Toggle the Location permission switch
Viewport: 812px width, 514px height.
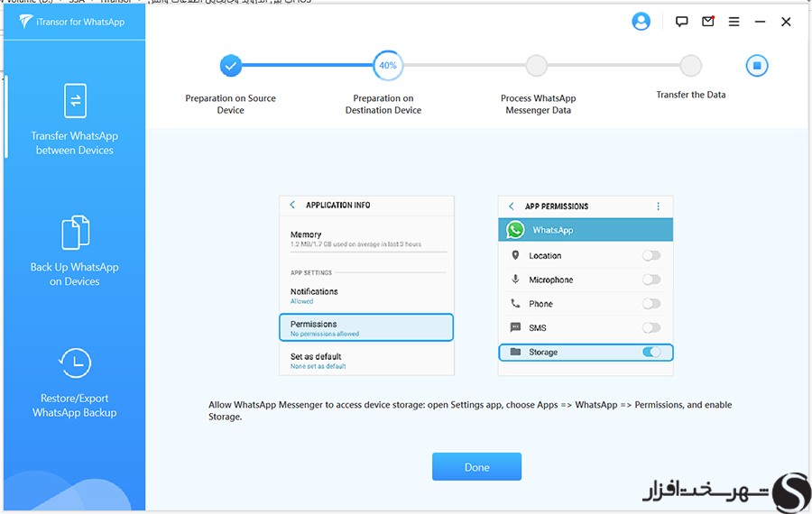click(x=651, y=255)
